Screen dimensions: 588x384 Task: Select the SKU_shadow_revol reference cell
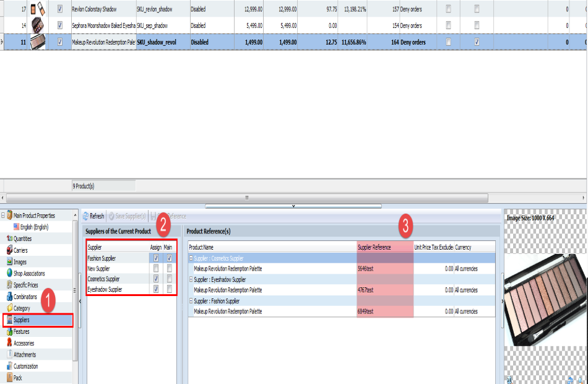(x=163, y=42)
